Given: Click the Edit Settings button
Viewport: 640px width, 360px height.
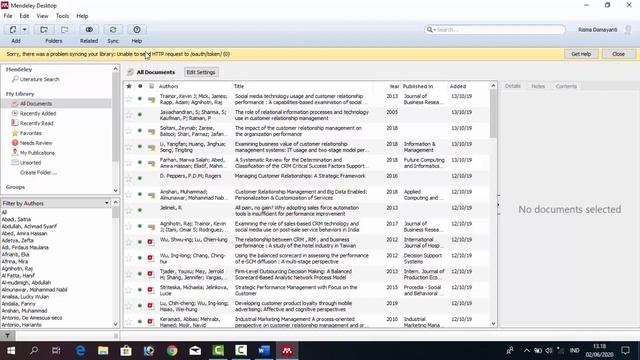Looking at the screenshot, I should tap(200, 72).
